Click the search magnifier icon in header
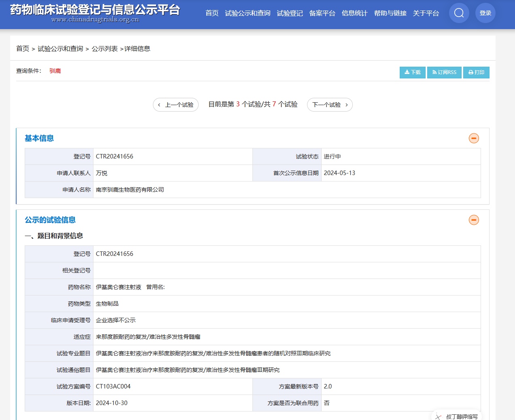515x420 pixels. pos(459,13)
